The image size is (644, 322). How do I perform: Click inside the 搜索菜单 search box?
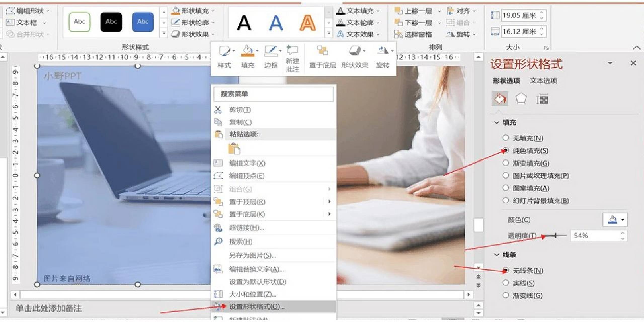pos(273,94)
